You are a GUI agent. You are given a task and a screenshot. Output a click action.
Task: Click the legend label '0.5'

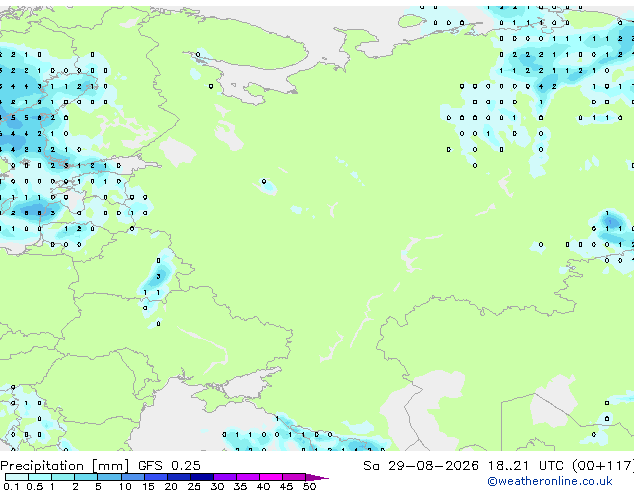(35, 486)
